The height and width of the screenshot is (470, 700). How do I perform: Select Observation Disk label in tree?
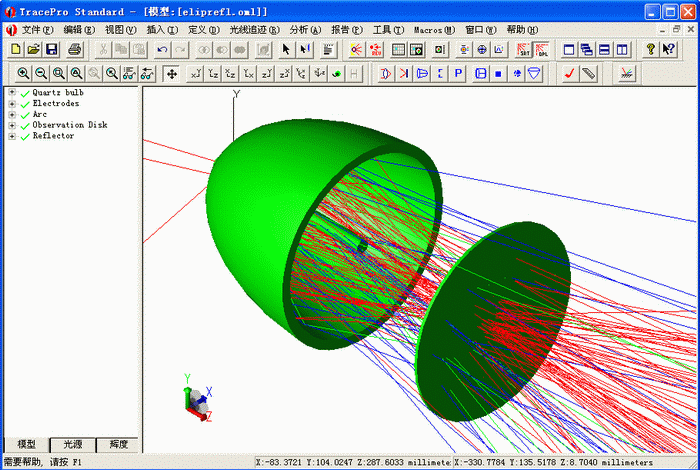pos(70,125)
